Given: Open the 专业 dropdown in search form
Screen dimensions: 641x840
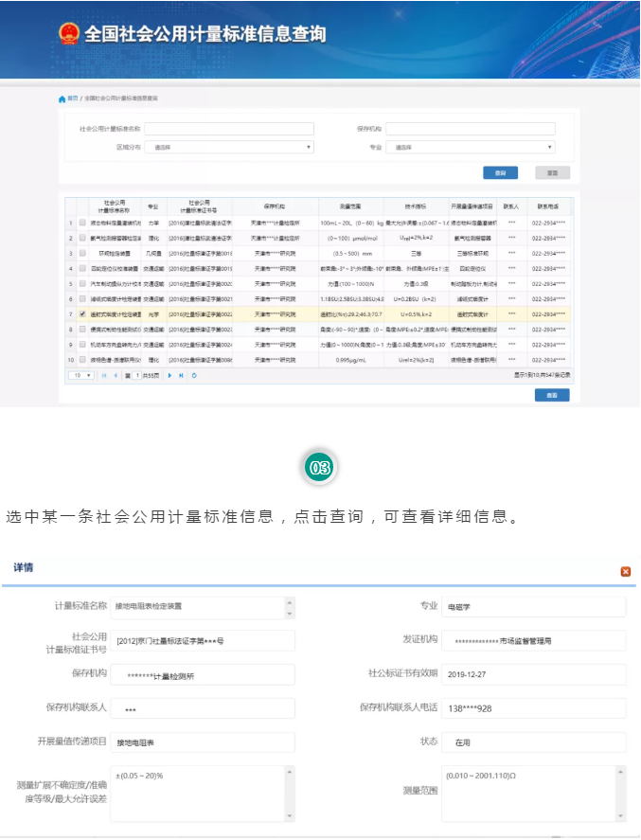Looking at the screenshot, I should tap(470, 148).
